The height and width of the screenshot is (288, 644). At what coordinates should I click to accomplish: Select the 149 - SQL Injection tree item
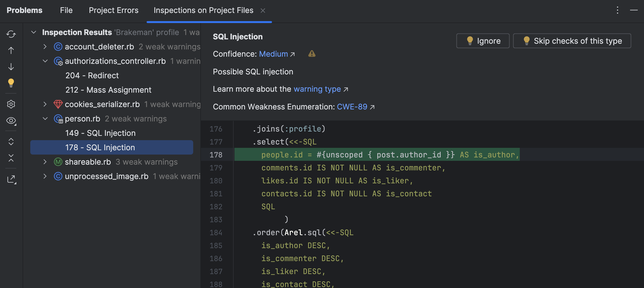100,132
